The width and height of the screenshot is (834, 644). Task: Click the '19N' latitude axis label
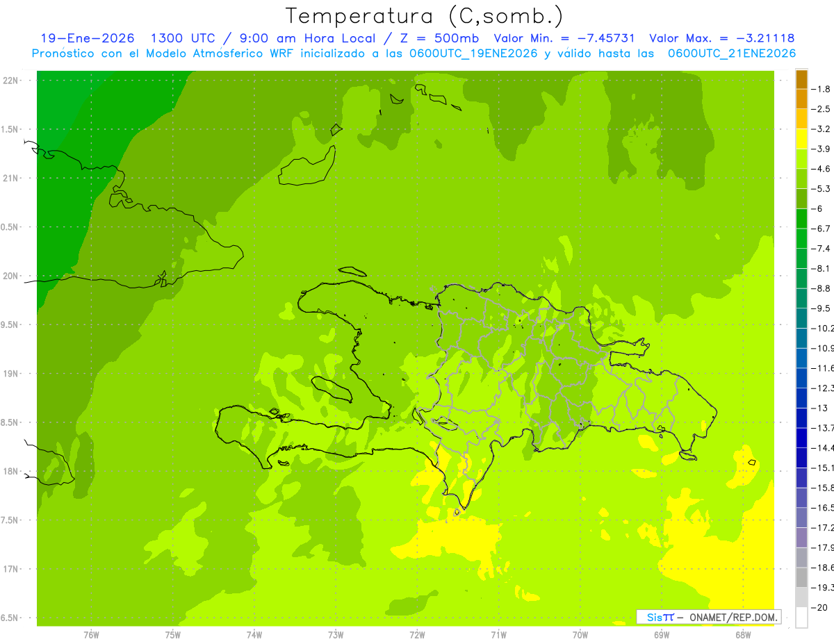10,374
